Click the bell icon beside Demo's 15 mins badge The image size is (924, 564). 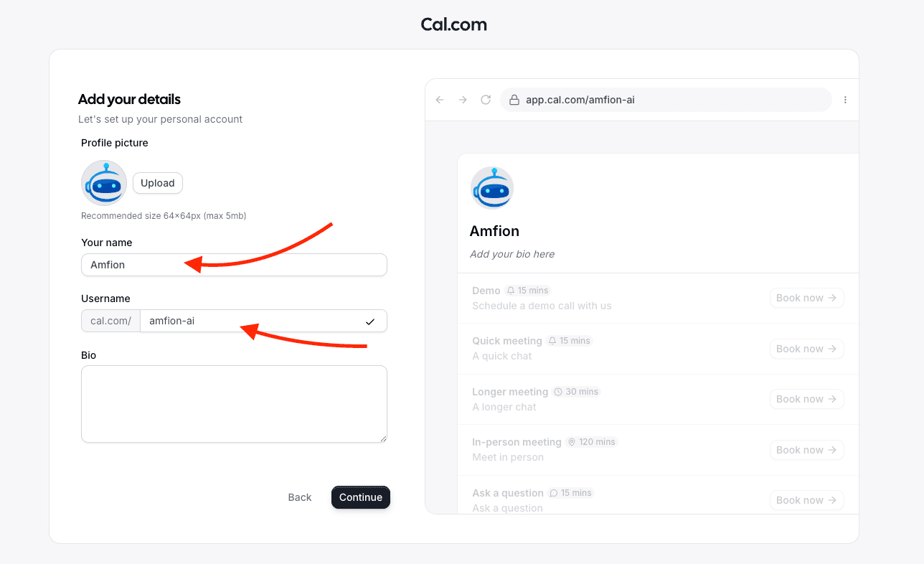510,291
